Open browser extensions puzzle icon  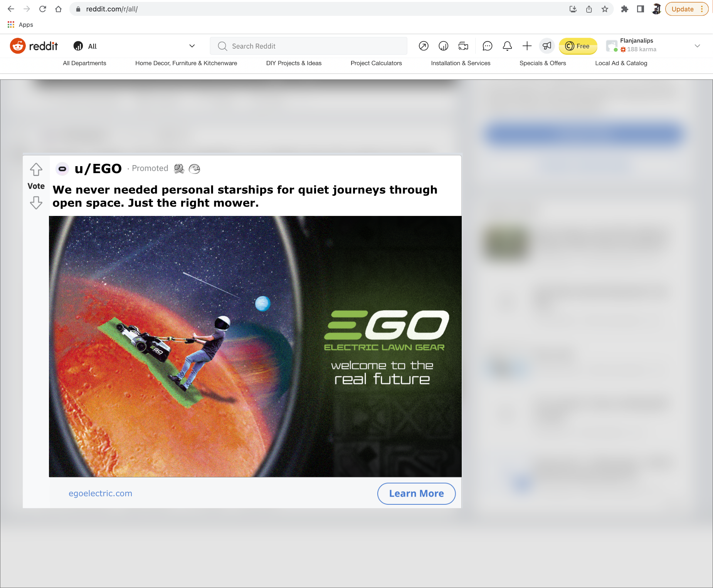tap(624, 9)
